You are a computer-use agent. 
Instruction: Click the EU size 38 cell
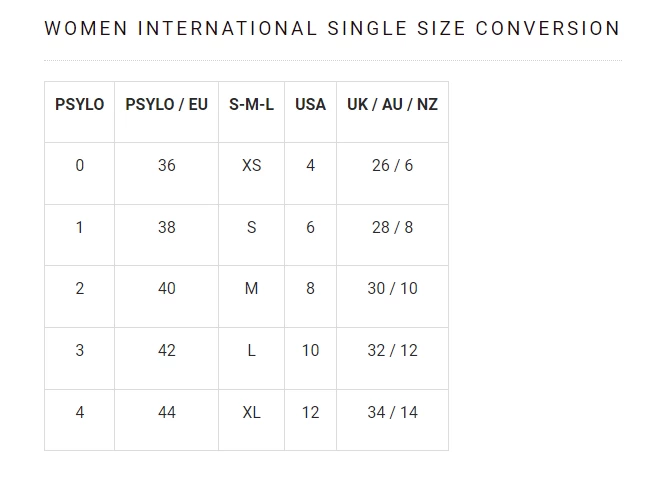[x=167, y=228]
